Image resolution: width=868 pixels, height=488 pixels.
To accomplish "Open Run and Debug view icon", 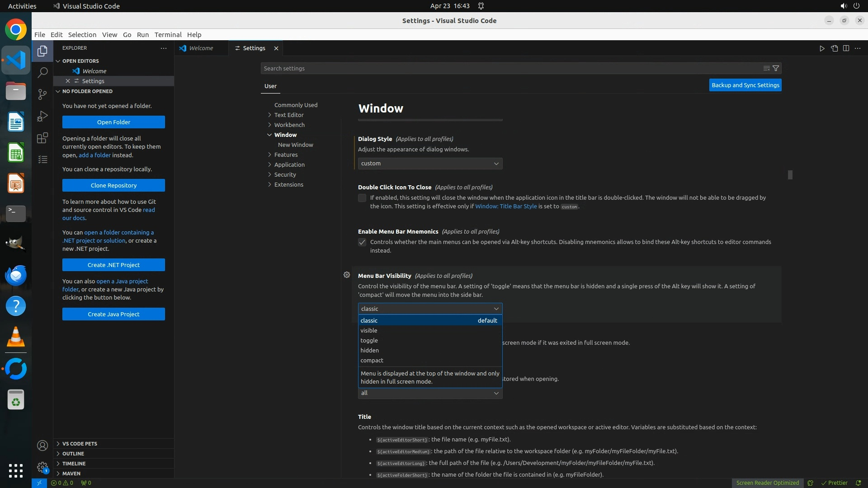I will coord(42,116).
